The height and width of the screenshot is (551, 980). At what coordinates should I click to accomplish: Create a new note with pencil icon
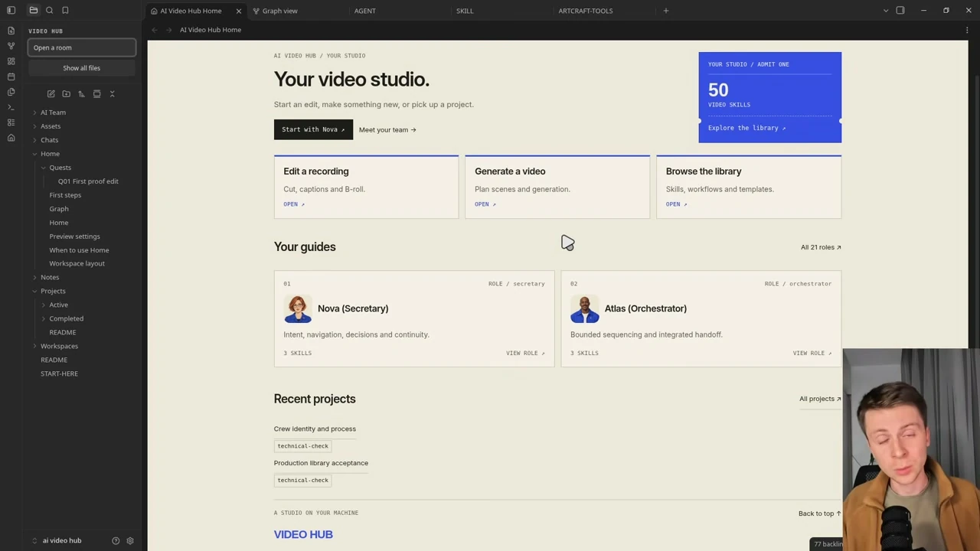click(x=51, y=93)
